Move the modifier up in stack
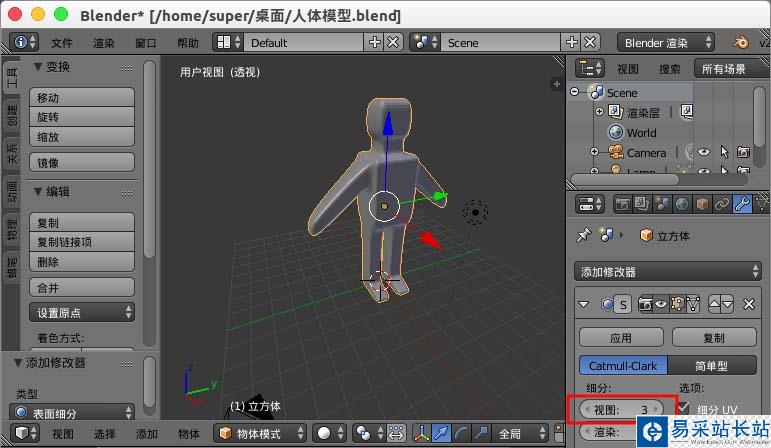771x448 pixels. (714, 304)
